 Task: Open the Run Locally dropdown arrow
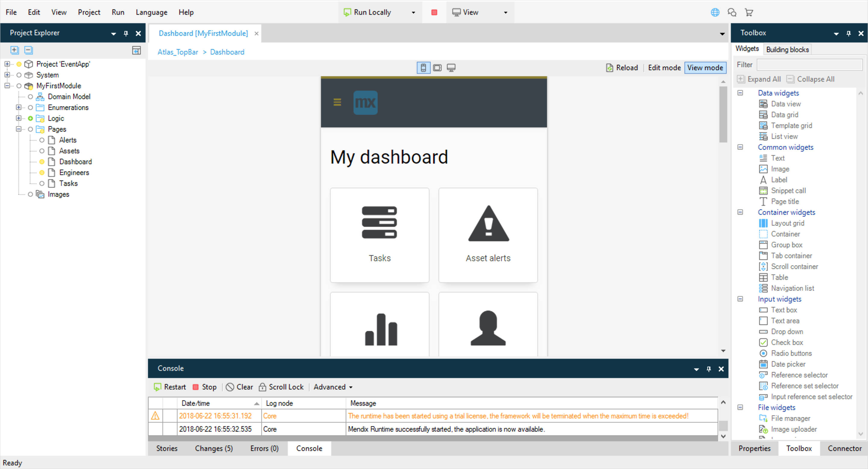click(x=413, y=12)
